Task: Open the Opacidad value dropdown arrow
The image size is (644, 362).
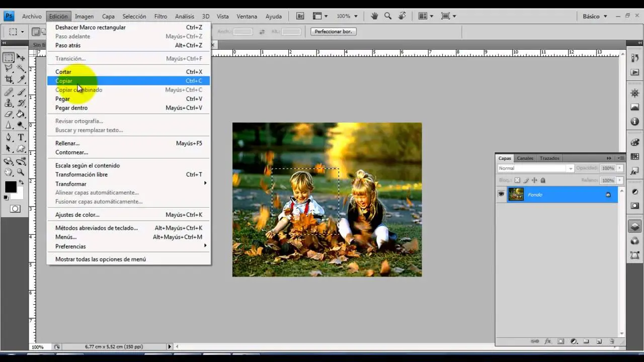Action: pos(619,168)
